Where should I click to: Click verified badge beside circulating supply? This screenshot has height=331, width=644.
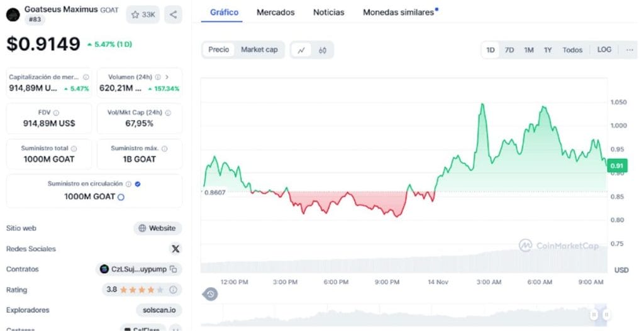138,184
